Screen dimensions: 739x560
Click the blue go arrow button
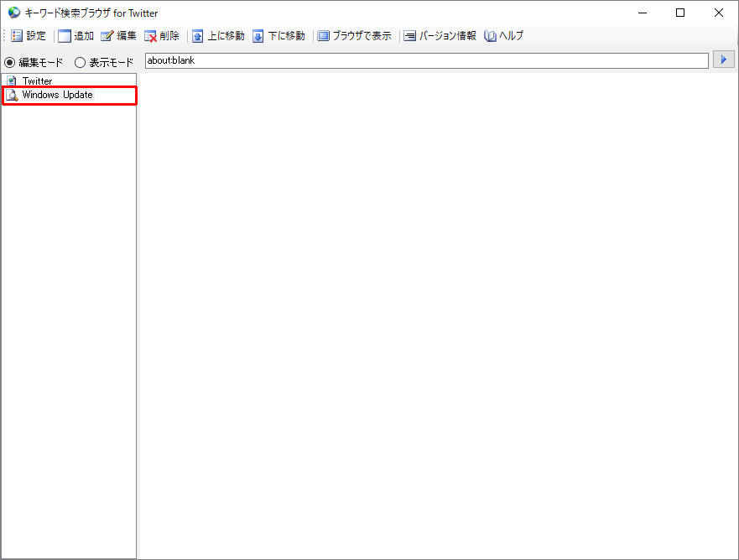tap(723, 60)
